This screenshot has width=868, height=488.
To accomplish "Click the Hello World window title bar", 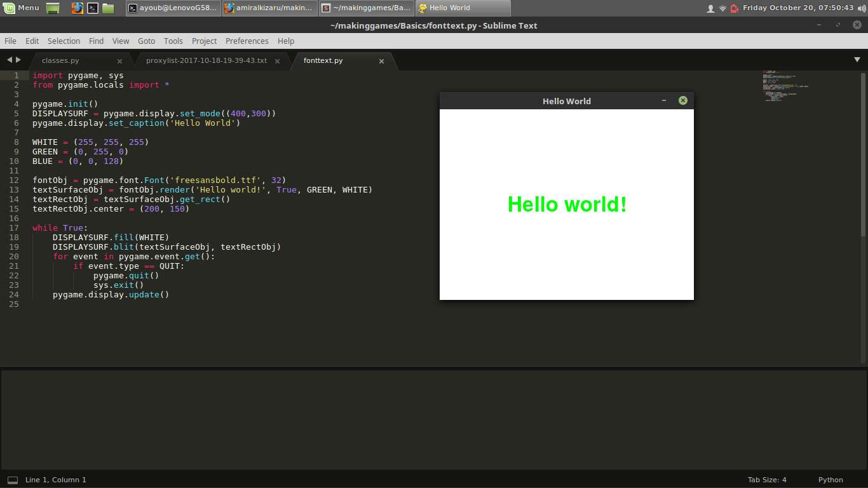I will [x=566, y=101].
